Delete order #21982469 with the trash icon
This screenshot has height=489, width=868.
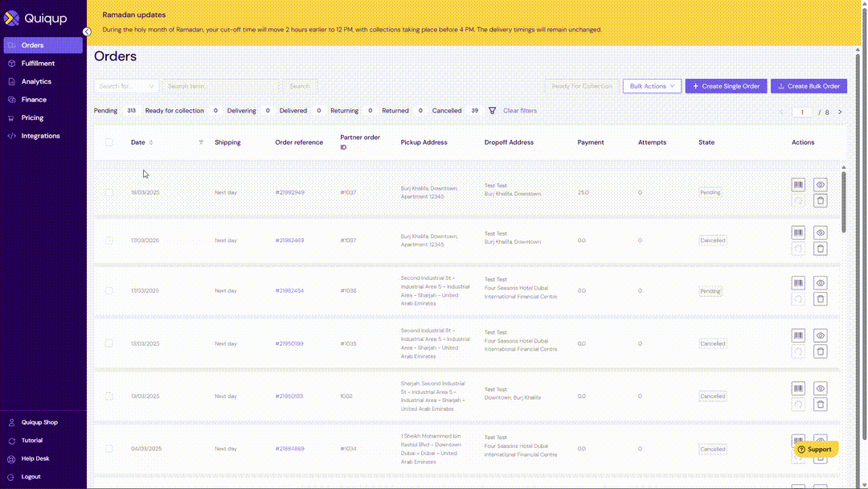(821, 249)
